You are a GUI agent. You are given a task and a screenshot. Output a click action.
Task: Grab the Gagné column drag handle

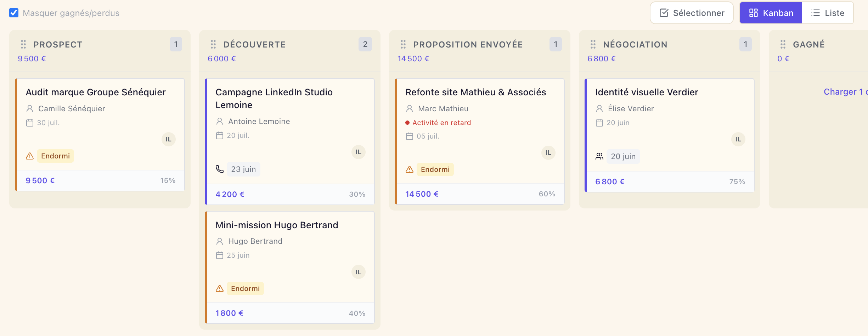(783, 44)
